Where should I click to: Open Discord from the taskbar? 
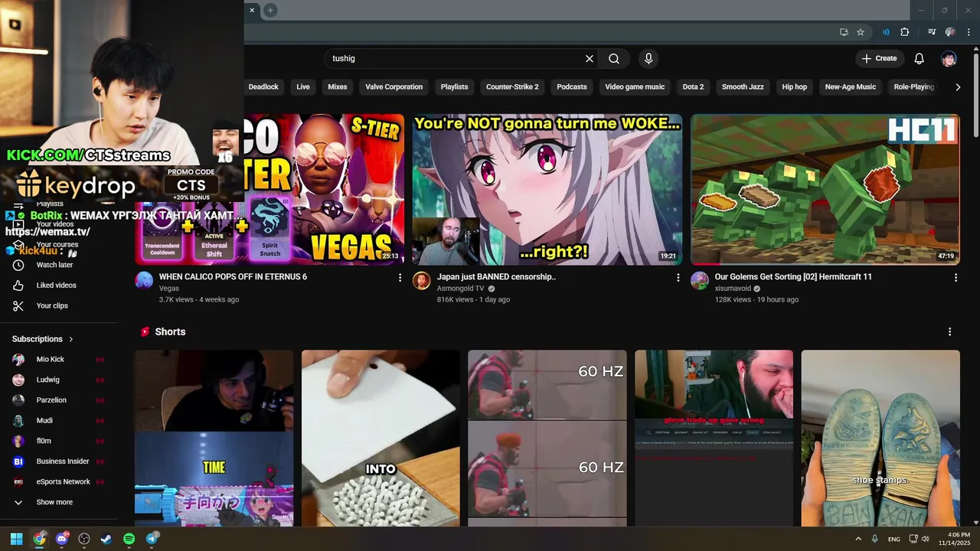click(62, 539)
